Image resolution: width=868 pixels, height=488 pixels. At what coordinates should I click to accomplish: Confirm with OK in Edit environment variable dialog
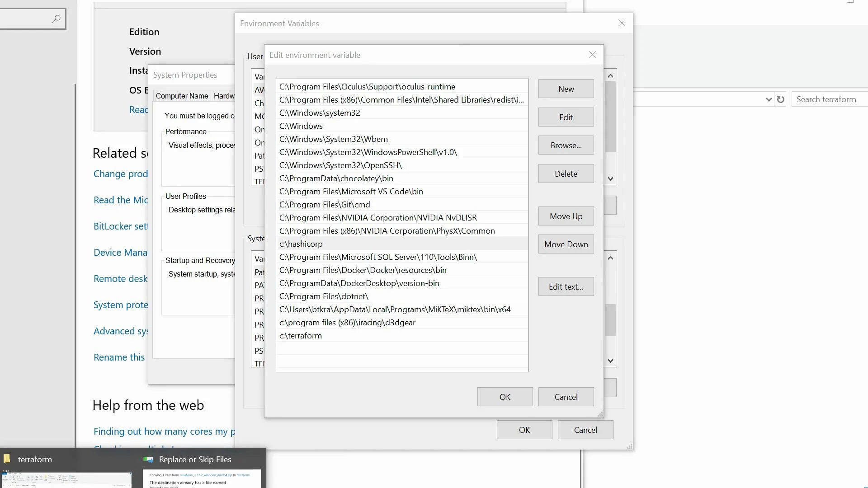[x=505, y=397]
